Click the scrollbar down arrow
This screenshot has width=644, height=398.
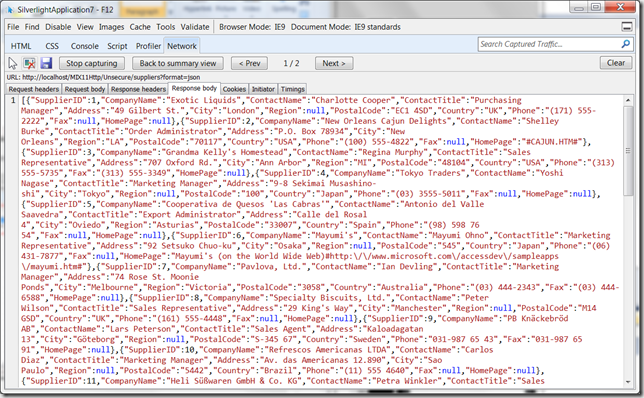tap(628, 382)
